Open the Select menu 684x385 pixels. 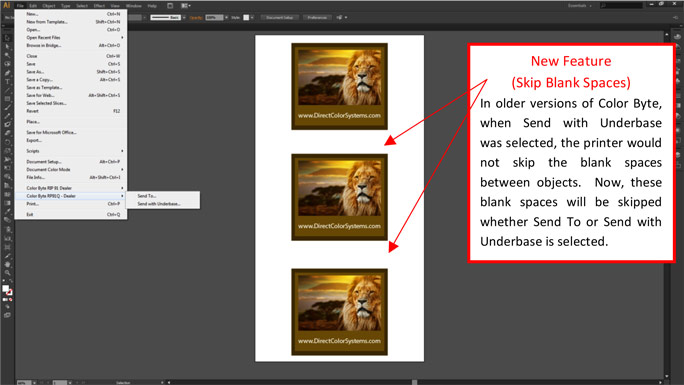click(x=82, y=6)
